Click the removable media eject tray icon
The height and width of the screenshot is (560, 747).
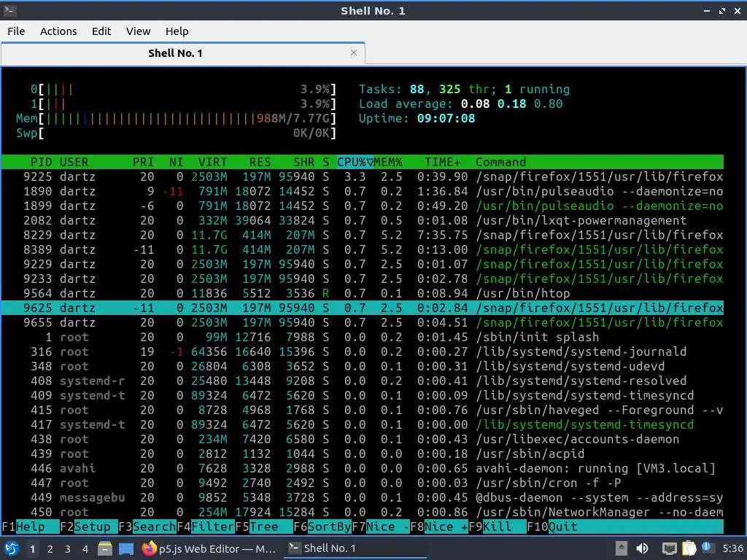(621, 548)
